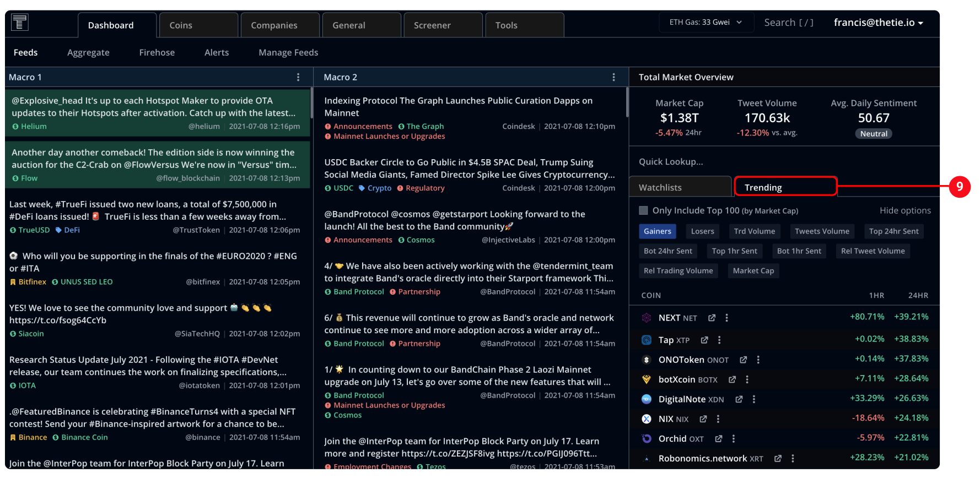Click the Helium tag link

coord(29,127)
